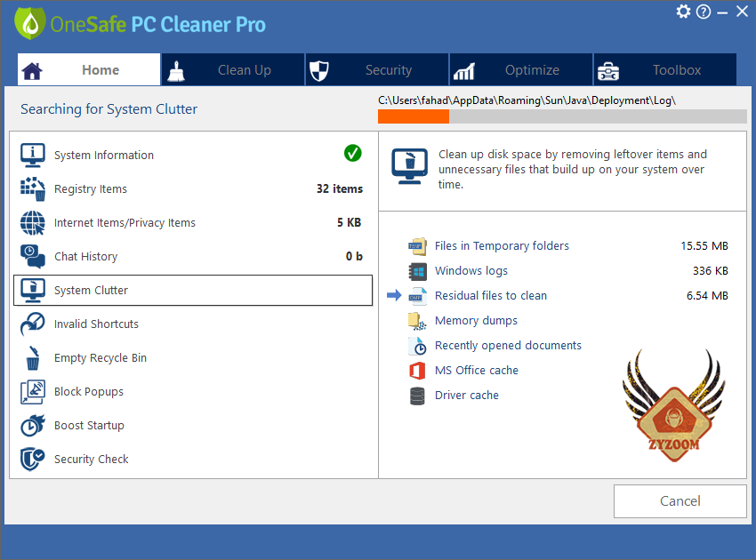Click the Toolbox briefcase icon
Screen dimensions: 756x560
(608, 71)
